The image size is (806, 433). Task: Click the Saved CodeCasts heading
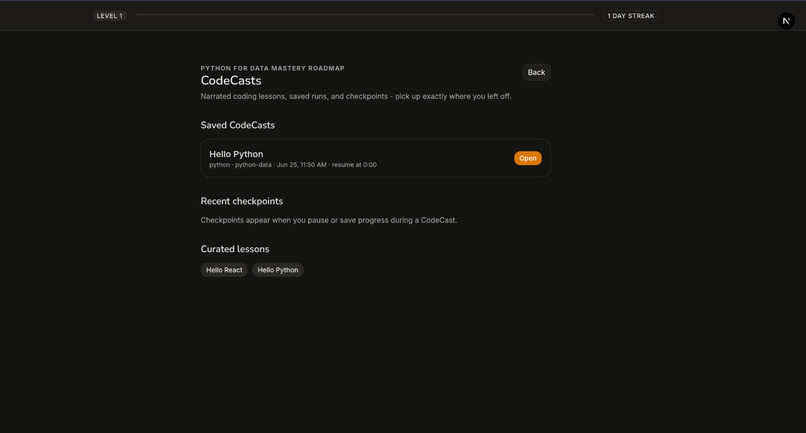coord(237,125)
